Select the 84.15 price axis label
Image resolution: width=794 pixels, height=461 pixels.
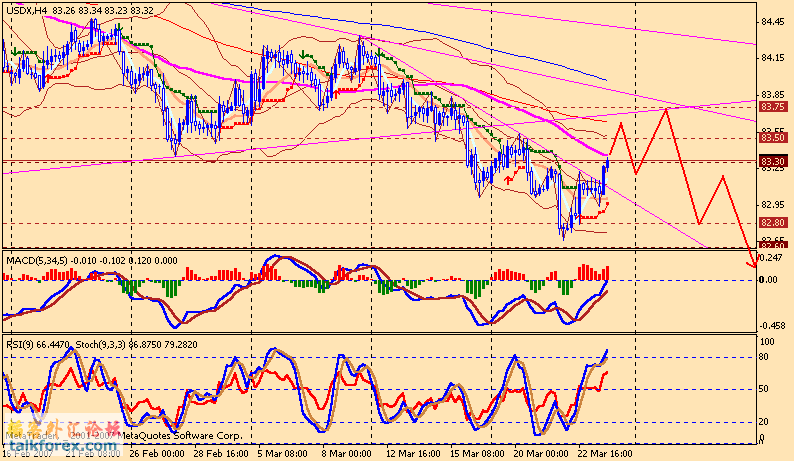[772, 58]
